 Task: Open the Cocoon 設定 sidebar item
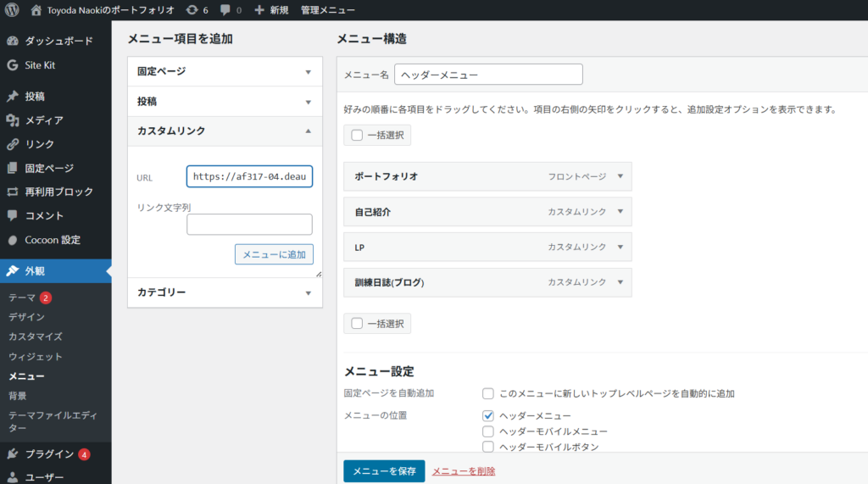pos(52,240)
